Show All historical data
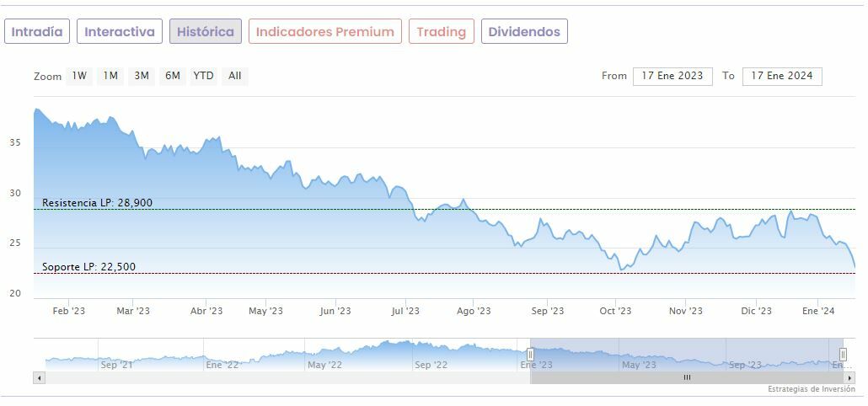 [235, 76]
